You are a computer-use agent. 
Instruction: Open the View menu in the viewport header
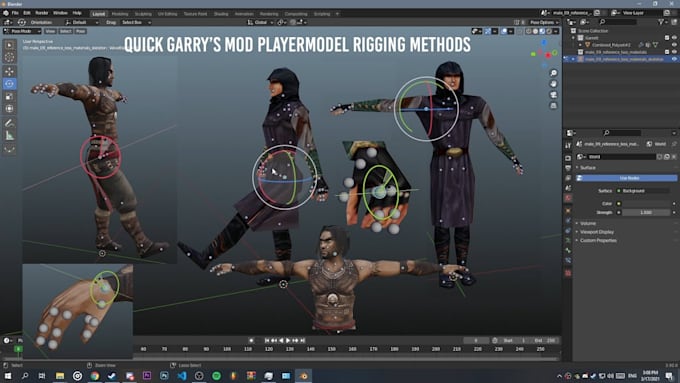pyautogui.click(x=50, y=31)
